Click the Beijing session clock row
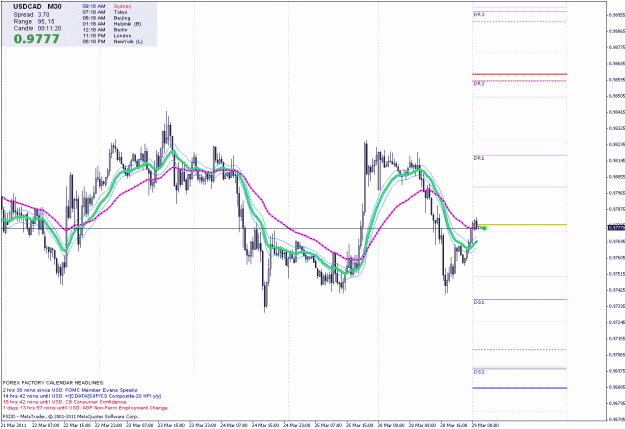The height and width of the screenshot is (429, 625). pos(106,18)
